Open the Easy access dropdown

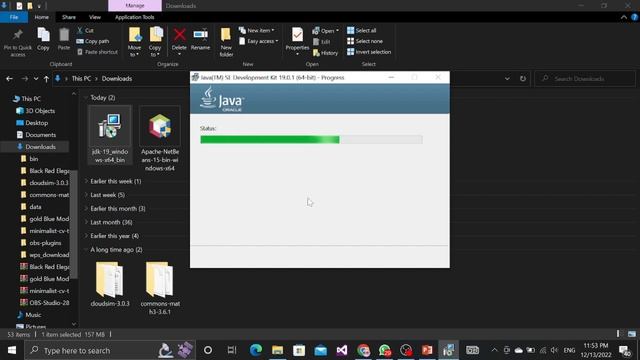click(x=259, y=41)
